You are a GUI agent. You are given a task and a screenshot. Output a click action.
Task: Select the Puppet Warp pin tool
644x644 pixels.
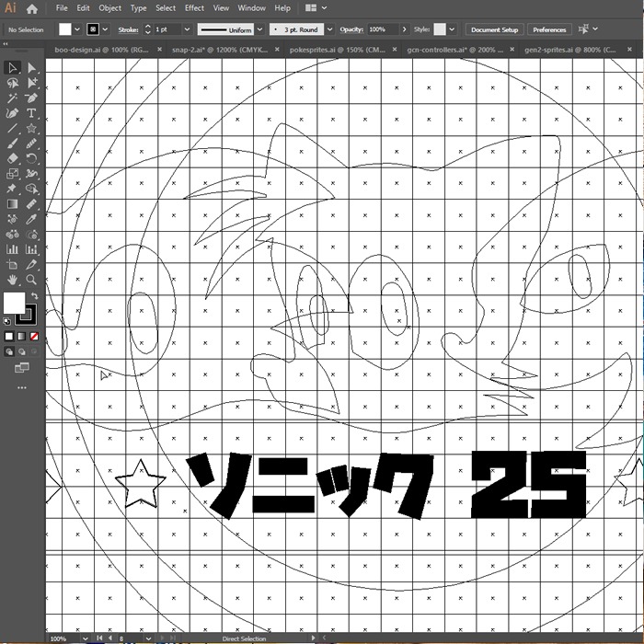coord(12,189)
